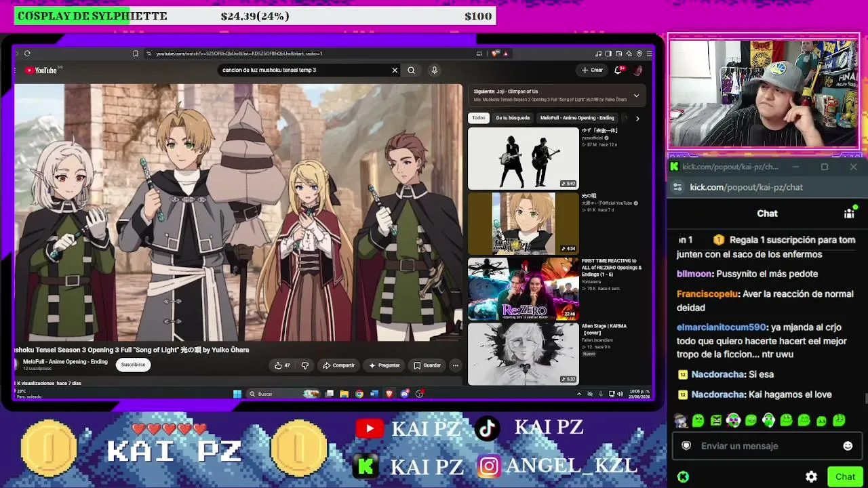Bookmark this page in the address bar

(x=136, y=54)
